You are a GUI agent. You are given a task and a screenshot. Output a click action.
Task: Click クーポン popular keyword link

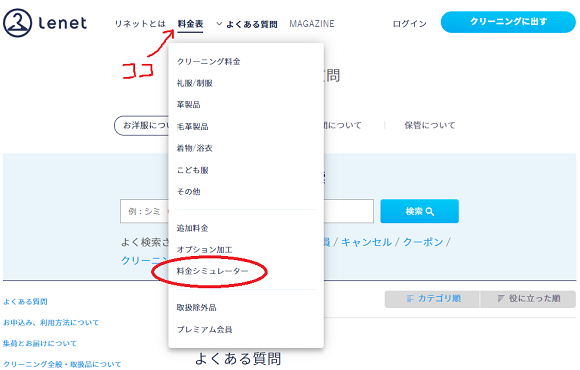(x=423, y=242)
